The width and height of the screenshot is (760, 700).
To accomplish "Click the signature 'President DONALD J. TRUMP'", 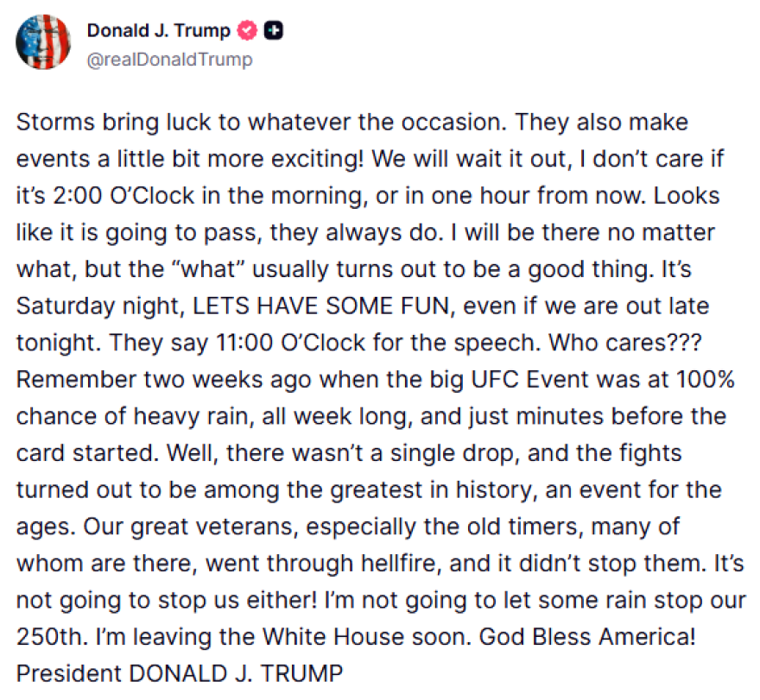I will (x=180, y=674).
